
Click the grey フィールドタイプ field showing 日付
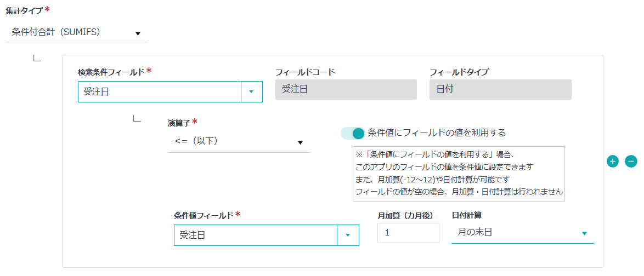[x=500, y=90]
